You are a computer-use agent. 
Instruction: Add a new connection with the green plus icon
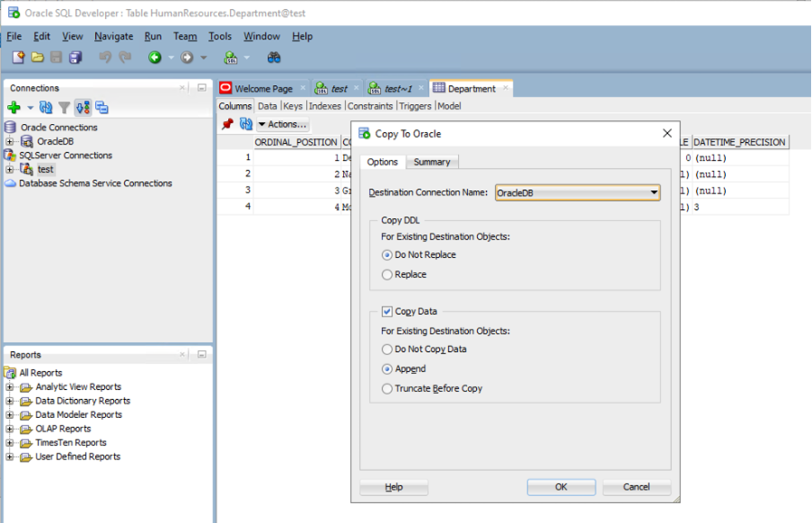(13, 107)
